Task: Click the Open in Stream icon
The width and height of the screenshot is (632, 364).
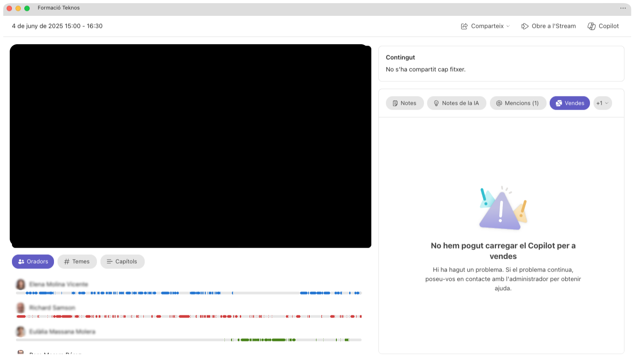Action: (x=525, y=26)
